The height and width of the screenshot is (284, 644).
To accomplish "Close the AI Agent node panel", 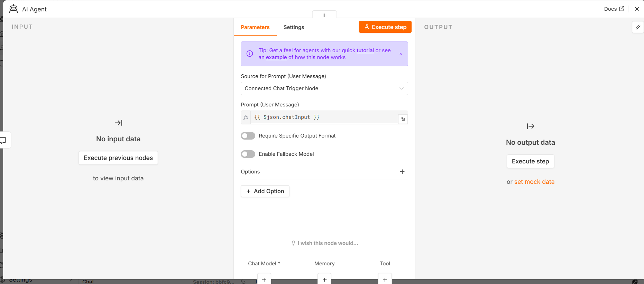I will point(637,9).
